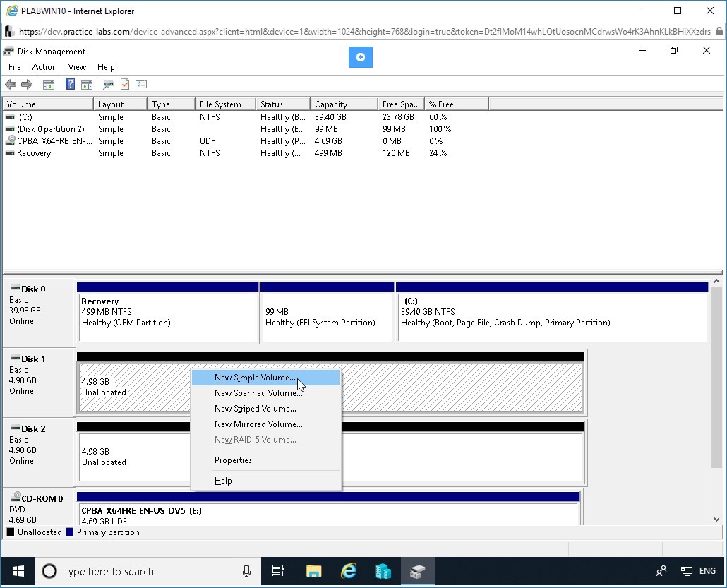Screen dimensions: 727x588
Task: Open the View menu
Action: point(77,67)
